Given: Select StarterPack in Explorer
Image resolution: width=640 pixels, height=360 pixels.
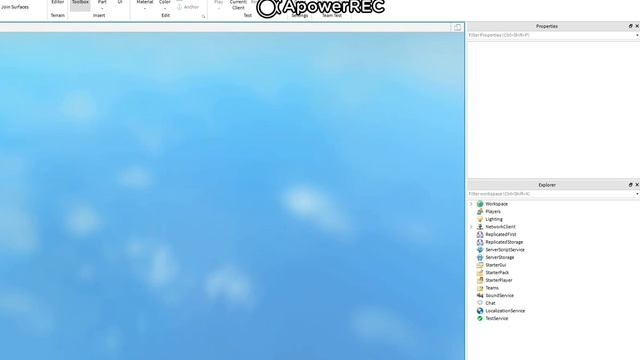Looking at the screenshot, I should point(497,272).
